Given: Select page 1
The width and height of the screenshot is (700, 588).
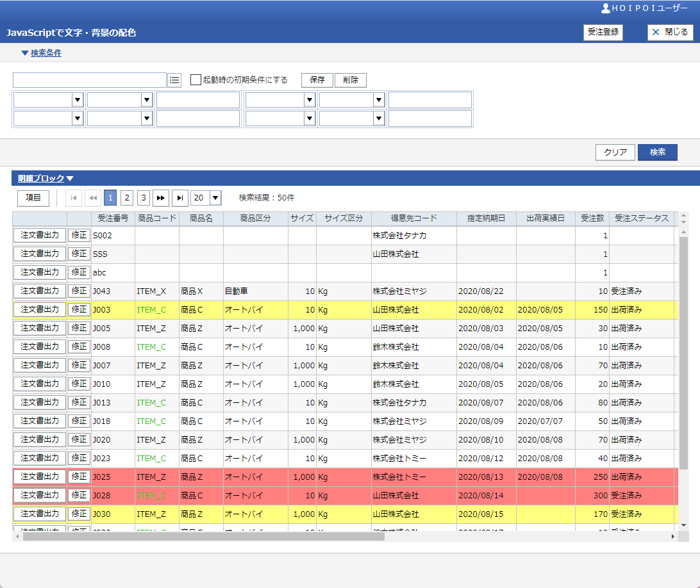Looking at the screenshot, I should pyautogui.click(x=110, y=198).
